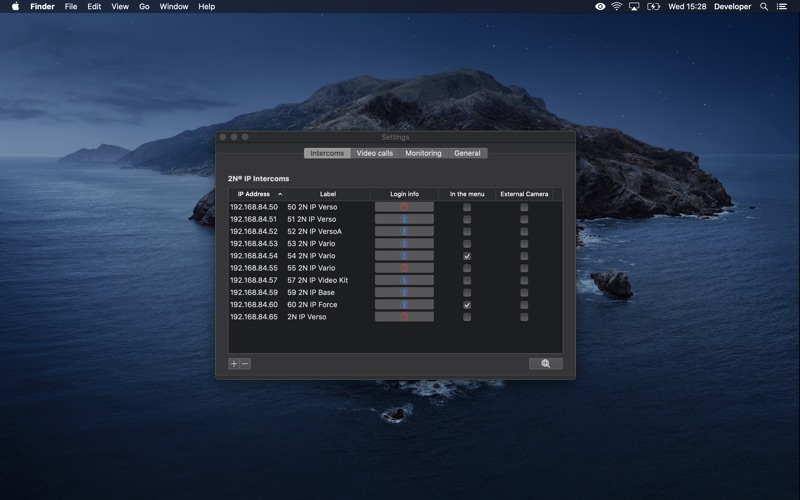Open the Apple menu
The width and height of the screenshot is (800, 500).
coord(15,7)
